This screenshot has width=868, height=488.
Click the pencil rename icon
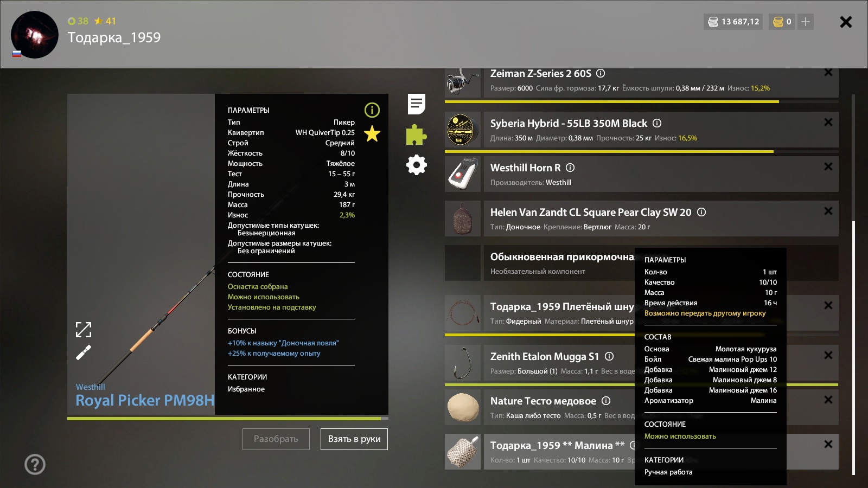(x=84, y=353)
